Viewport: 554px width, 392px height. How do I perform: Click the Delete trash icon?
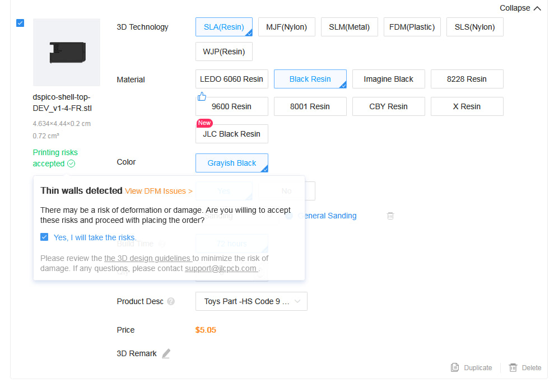[x=513, y=367]
